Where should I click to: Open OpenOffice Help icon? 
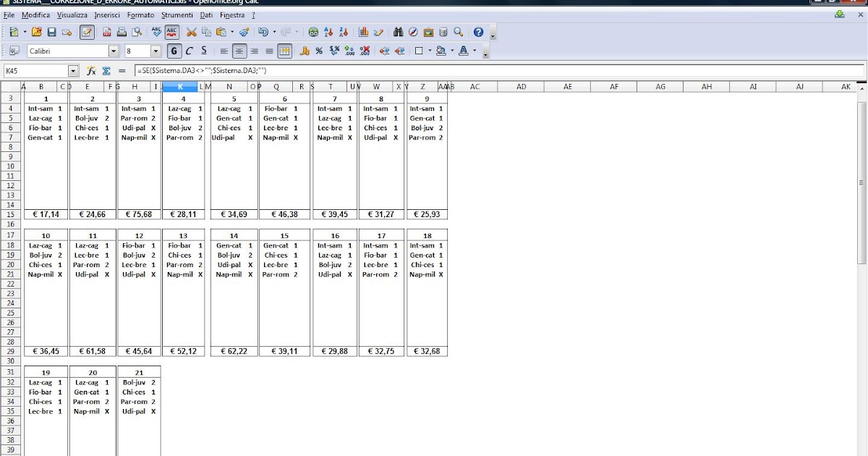478,32
